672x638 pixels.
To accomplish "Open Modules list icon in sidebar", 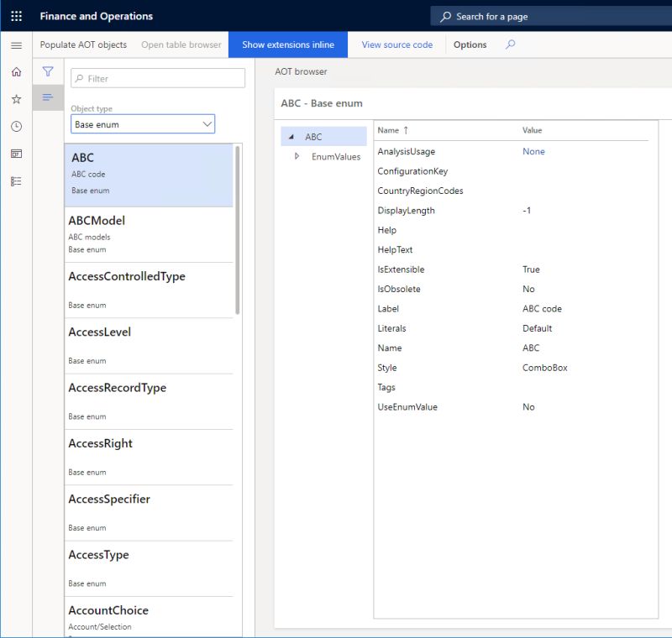I will (x=16, y=181).
